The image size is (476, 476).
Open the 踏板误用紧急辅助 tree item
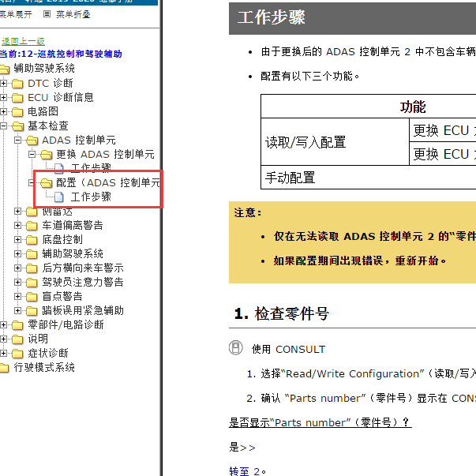coord(82,310)
